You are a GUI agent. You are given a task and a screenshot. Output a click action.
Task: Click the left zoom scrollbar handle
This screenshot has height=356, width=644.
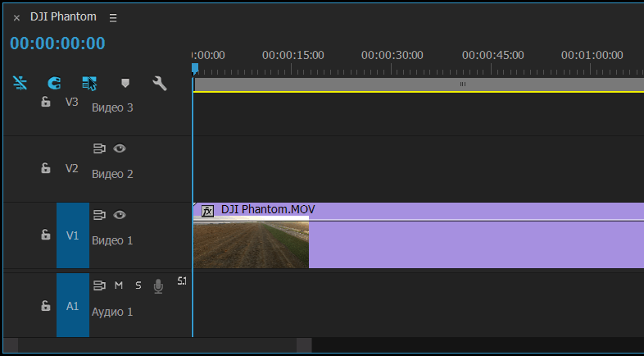pos(11,345)
